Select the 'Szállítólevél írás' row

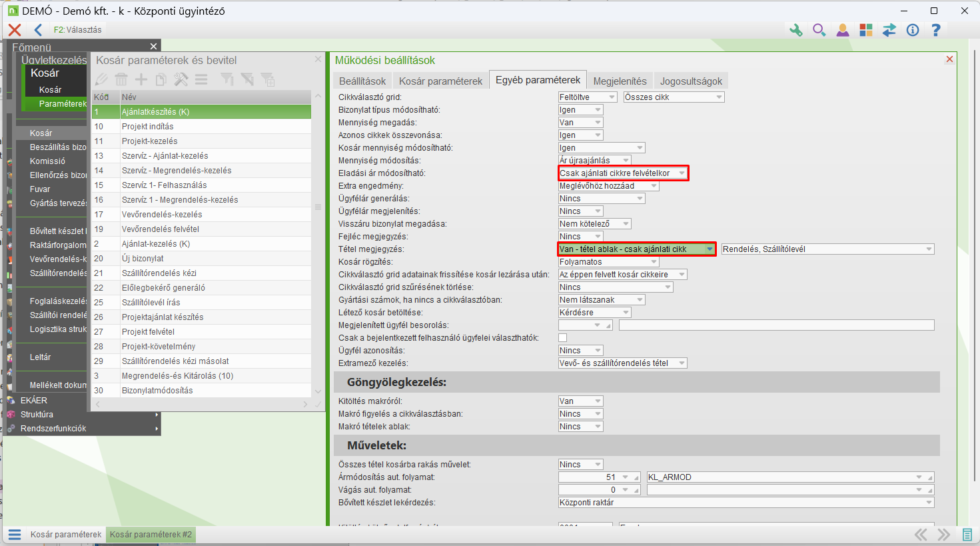pyautogui.click(x=201, y=303)
